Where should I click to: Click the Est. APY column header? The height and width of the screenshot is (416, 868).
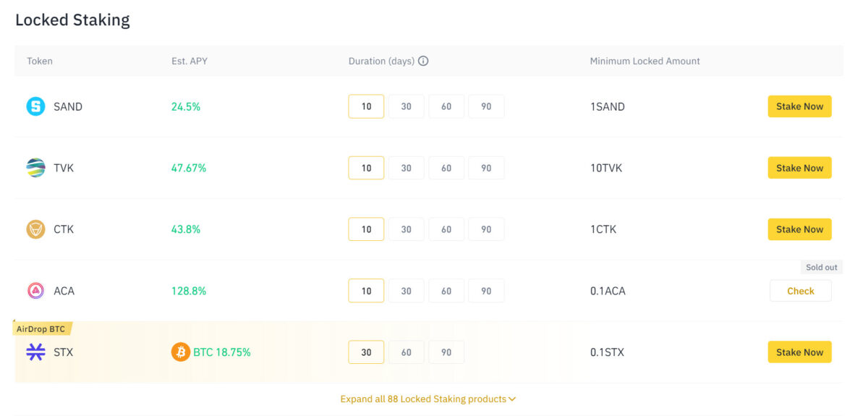190,61
